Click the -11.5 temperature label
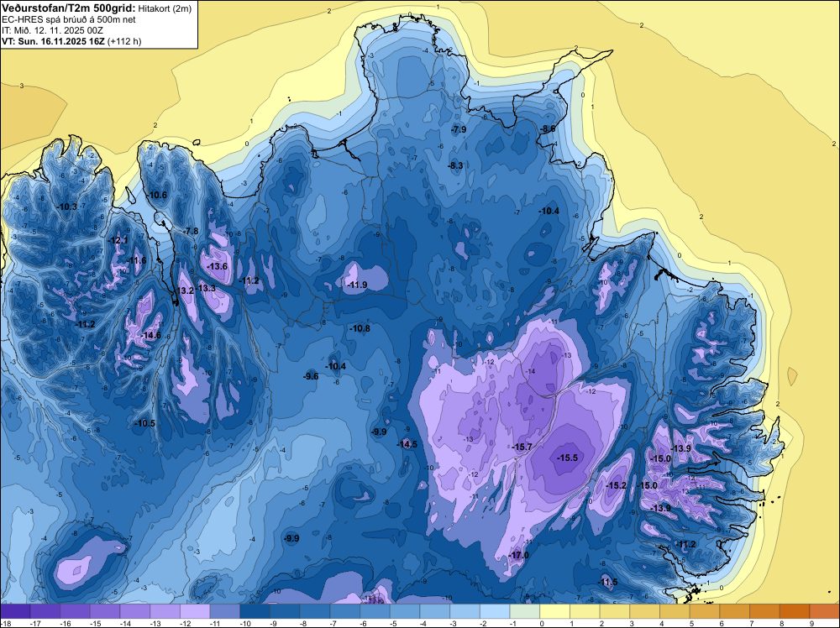Viewport: 840px width, 628px height. 608,583
